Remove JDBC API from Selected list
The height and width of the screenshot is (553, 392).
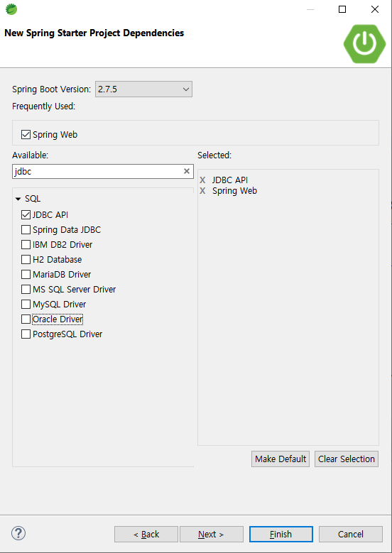(202, 180)
